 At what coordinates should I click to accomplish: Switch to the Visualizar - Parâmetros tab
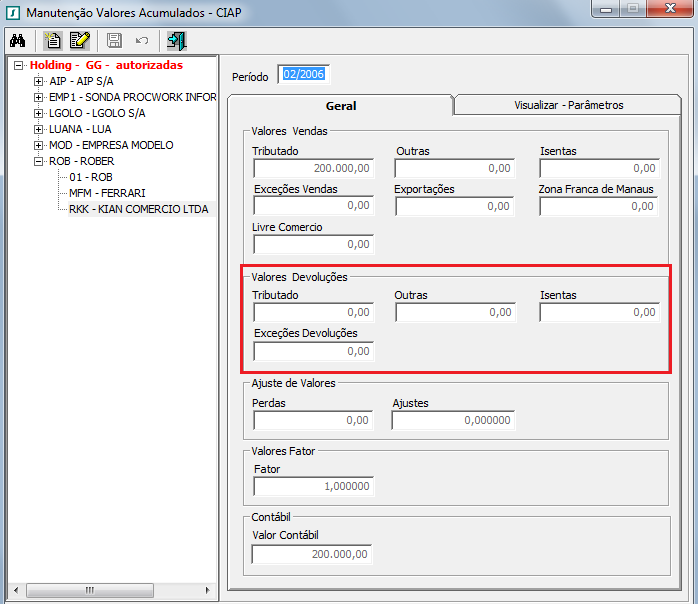[x=568, y=105]
